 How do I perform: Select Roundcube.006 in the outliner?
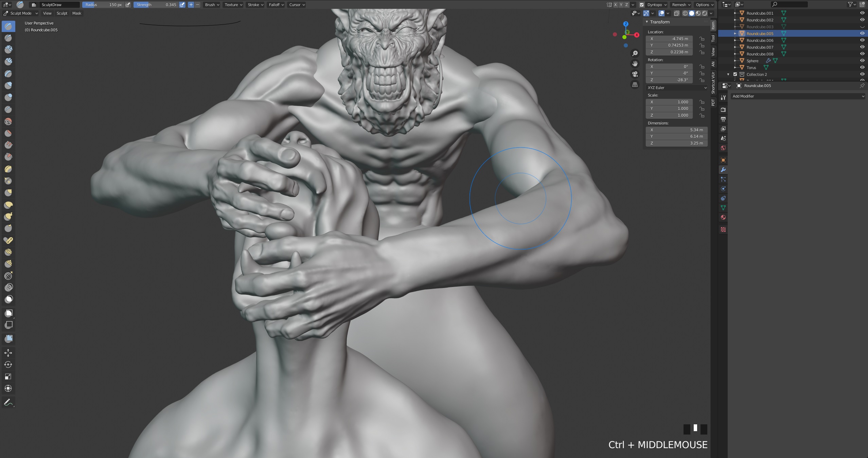pos(760,40)
